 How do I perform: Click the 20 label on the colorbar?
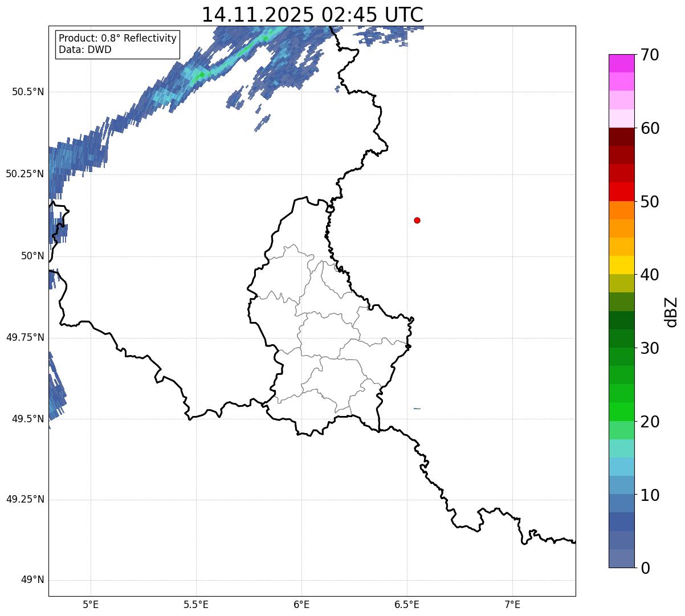[x=650, y=422]
